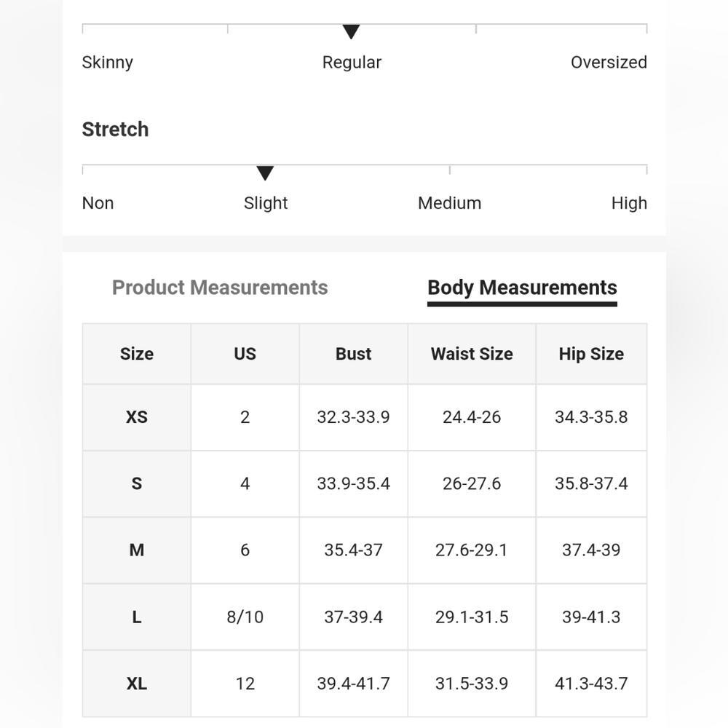Click the Oversized fit label
728x728 pixels.
pos(609,63)
